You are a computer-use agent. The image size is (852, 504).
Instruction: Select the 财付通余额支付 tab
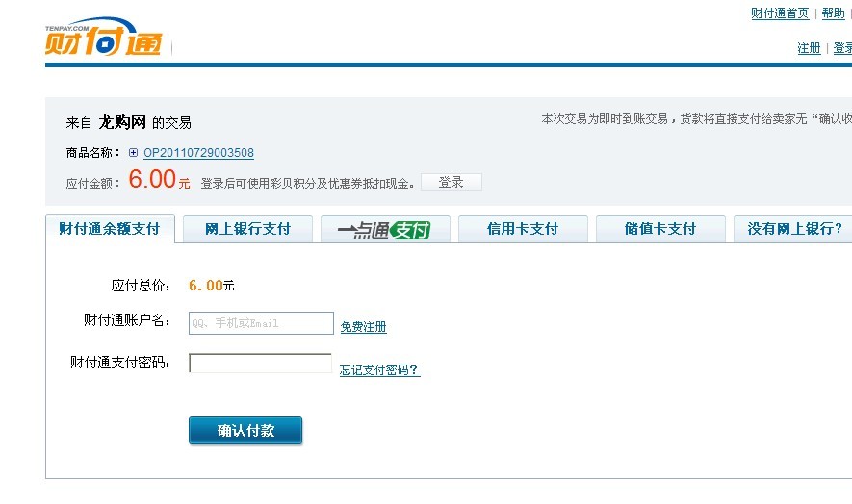click(x=110, y=229)
